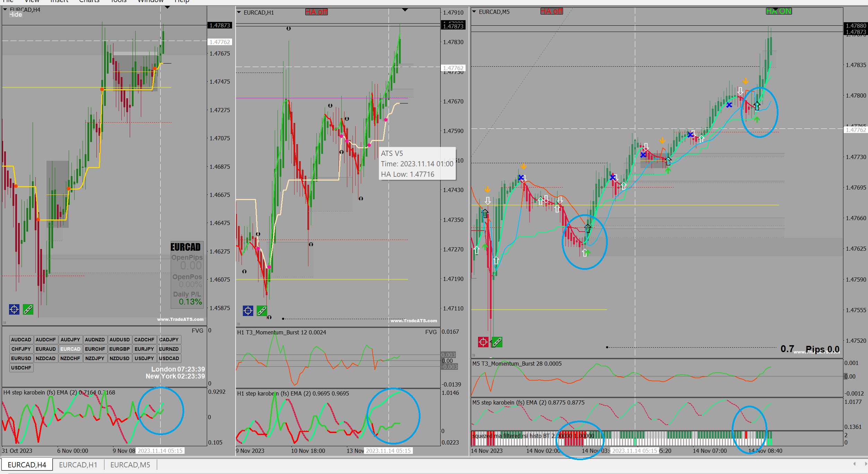Viewport: 868px width, 474px height.
Task: Click green chain link icon on M5 chart
Action: (497, 342)
